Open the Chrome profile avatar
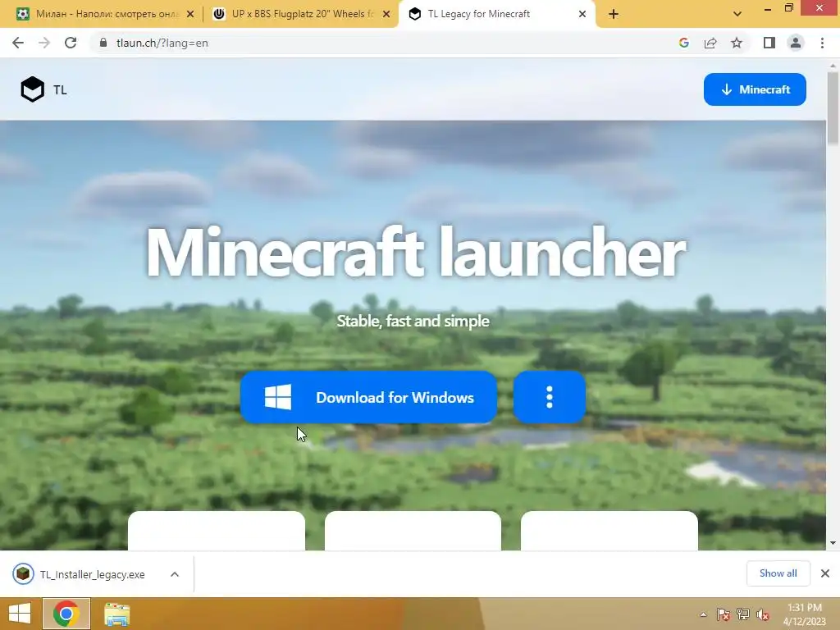Image resolution: width=840 pixels, height=630 pixels. (x=796, y=43)
